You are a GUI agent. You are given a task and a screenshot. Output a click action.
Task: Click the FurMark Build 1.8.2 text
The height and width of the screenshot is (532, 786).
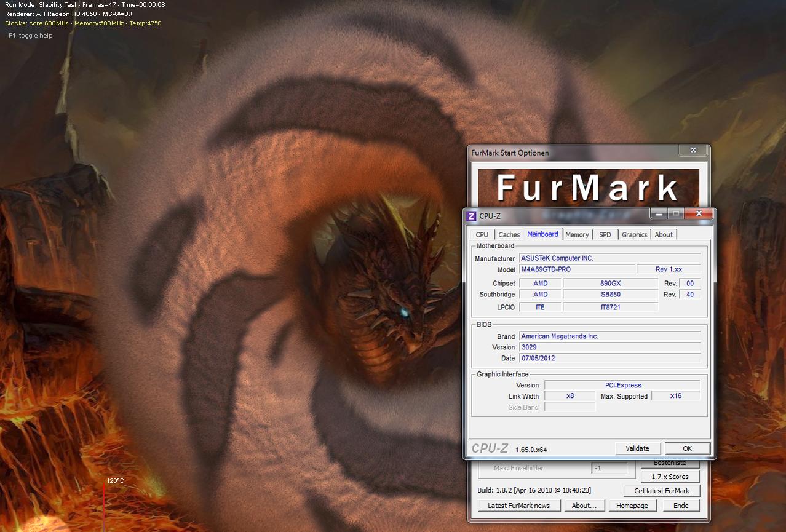click(534, 491)
